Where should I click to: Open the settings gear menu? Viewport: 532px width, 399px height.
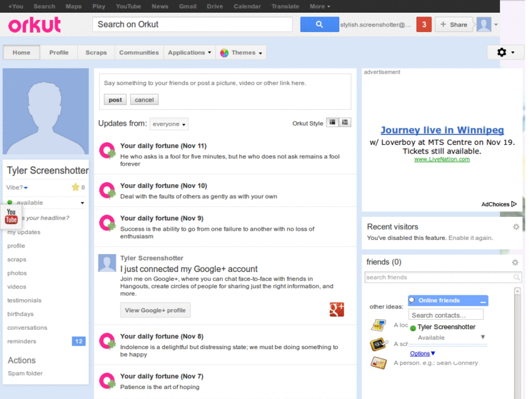pos(505,53)
